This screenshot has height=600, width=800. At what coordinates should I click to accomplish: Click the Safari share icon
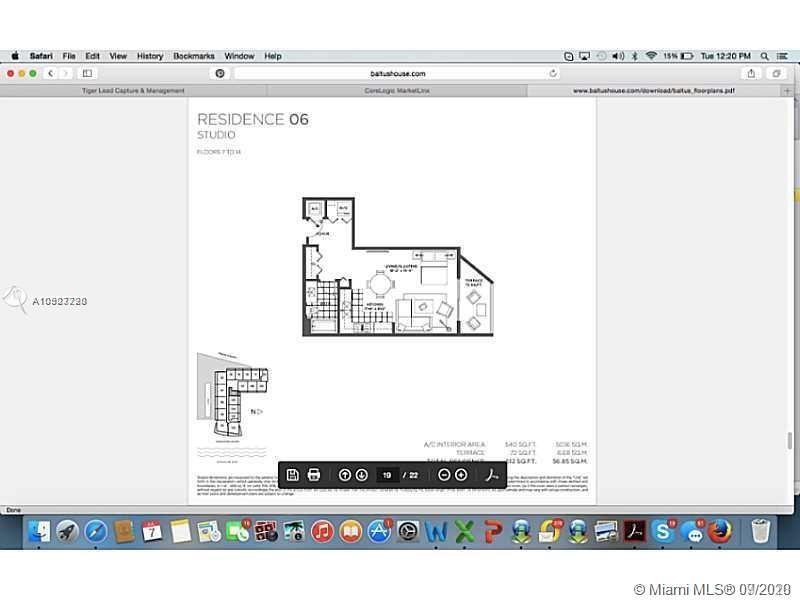751,73
